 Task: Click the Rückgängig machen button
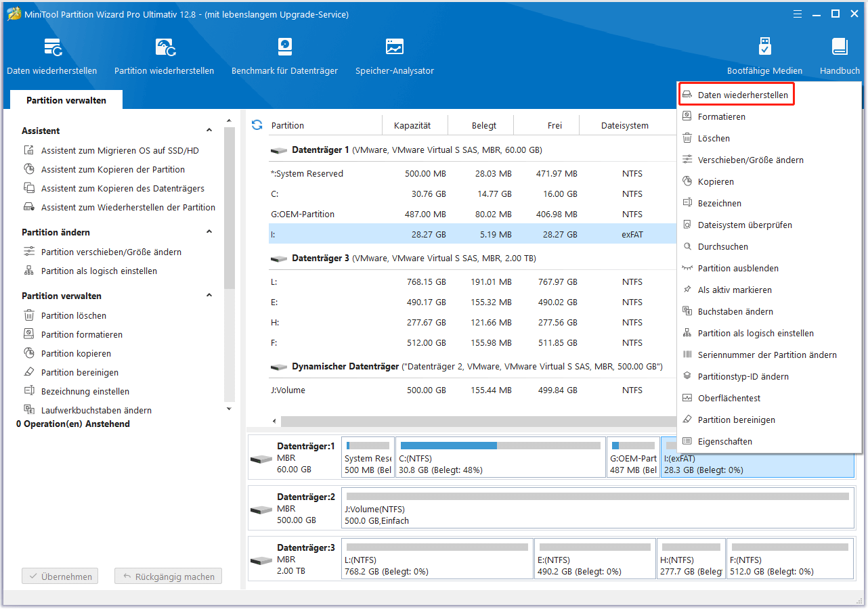tap(168, 577)
